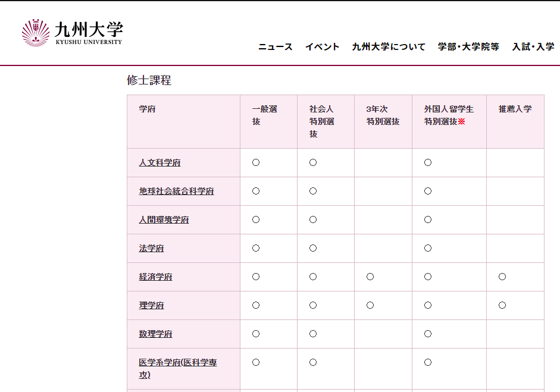560x392 pixels.
Task: Open the ニュース menu item
Action: tap(275, 47)
